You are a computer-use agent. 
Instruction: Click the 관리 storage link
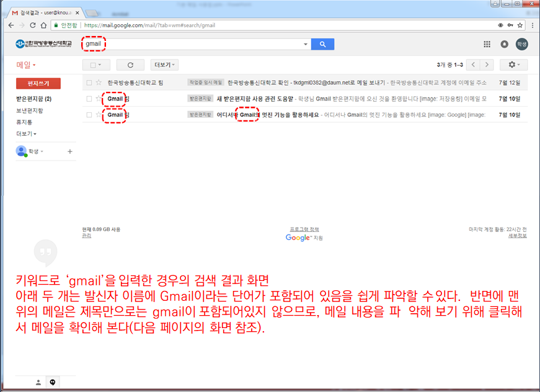click(86, 236)
